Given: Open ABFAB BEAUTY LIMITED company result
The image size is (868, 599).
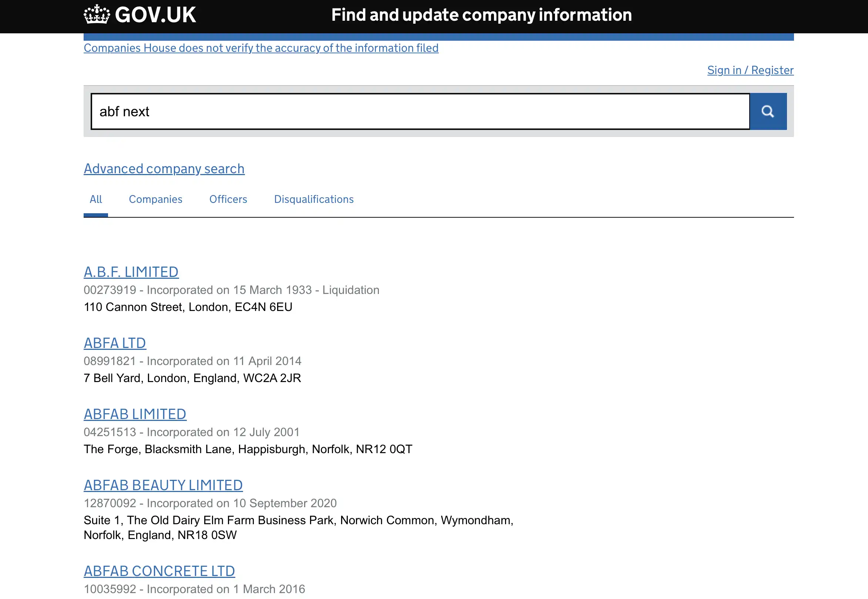Looking at the screenshot, I should click(x=163, y=485).
